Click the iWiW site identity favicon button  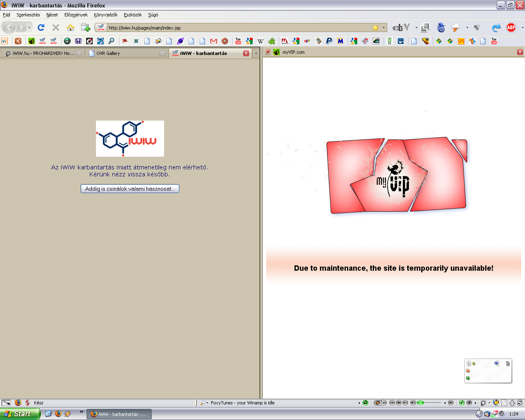pos(101,27)
